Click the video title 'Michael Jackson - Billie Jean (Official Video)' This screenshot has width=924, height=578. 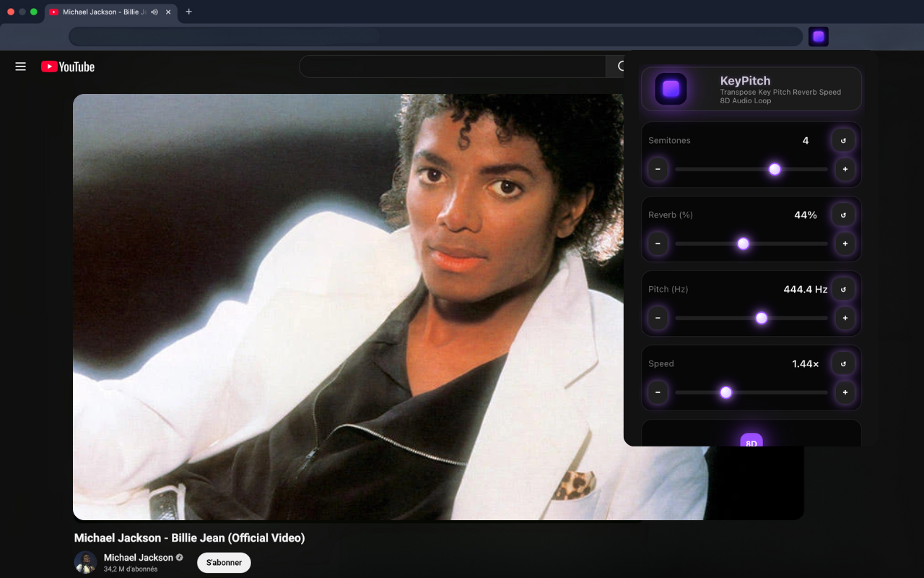pyautogui.click(x=190, y=538)
